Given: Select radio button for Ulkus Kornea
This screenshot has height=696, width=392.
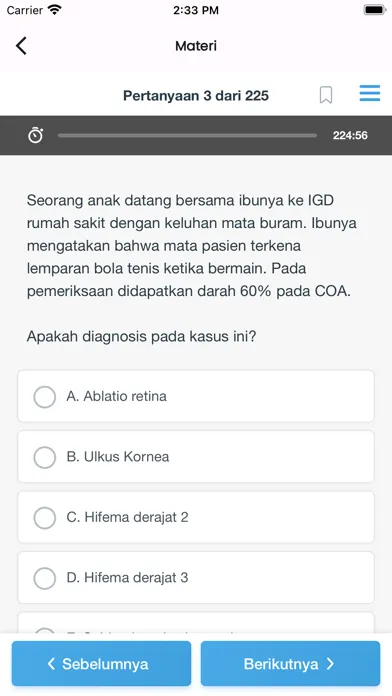Looking at the screenshot, I should [45, 457].
